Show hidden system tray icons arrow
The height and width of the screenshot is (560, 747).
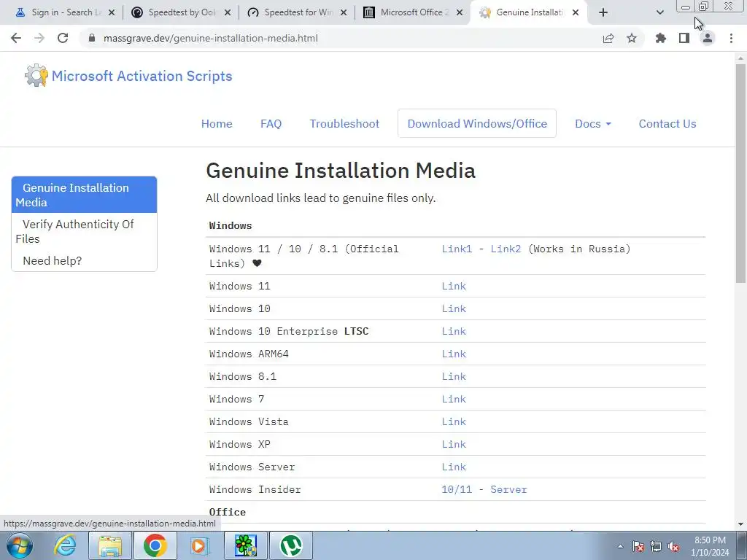620,546
